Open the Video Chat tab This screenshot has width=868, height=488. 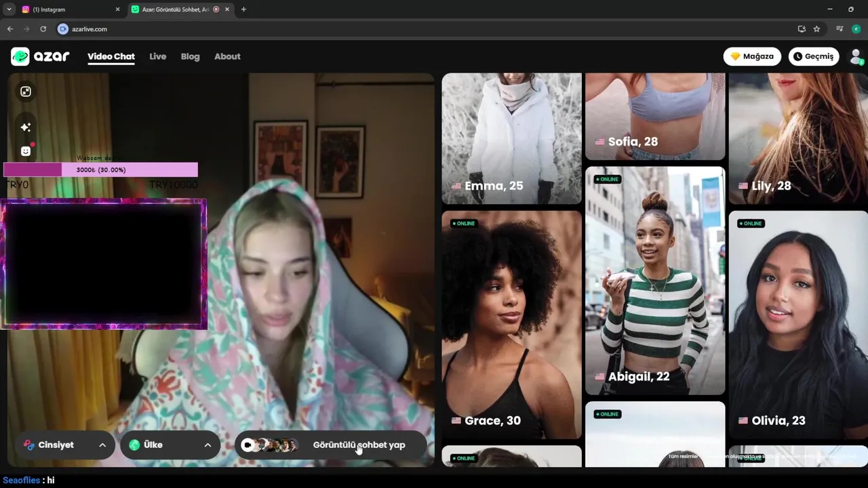click(x=111, y=56)
